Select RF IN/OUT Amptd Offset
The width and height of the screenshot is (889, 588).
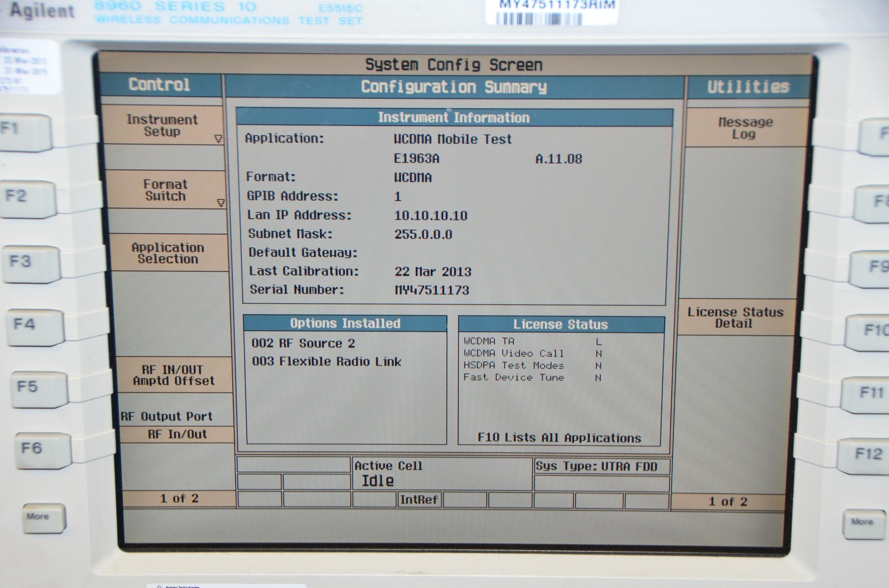(x=173, y=375)
